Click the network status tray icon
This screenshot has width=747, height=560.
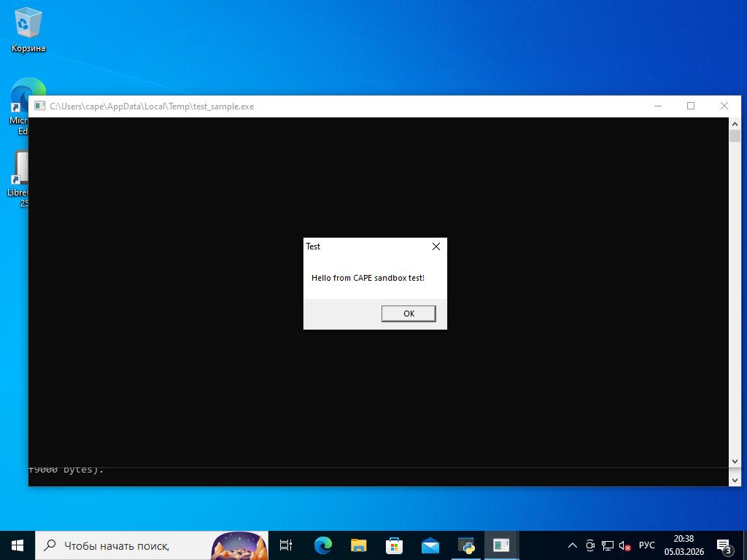607,545
